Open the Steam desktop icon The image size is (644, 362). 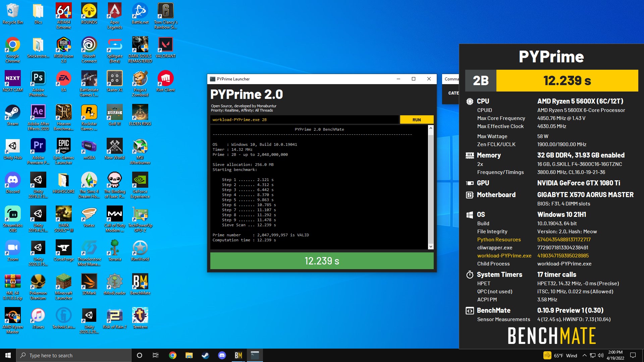[x=13, y=115]
